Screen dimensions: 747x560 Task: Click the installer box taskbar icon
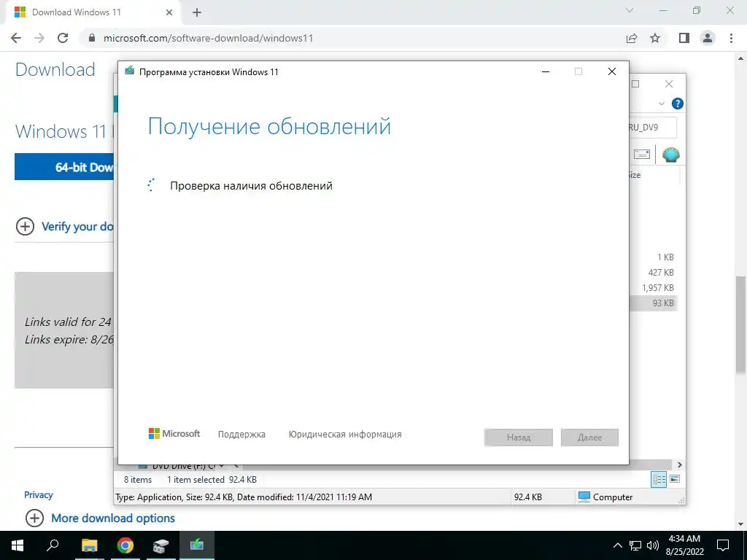(x=161, y=545)
